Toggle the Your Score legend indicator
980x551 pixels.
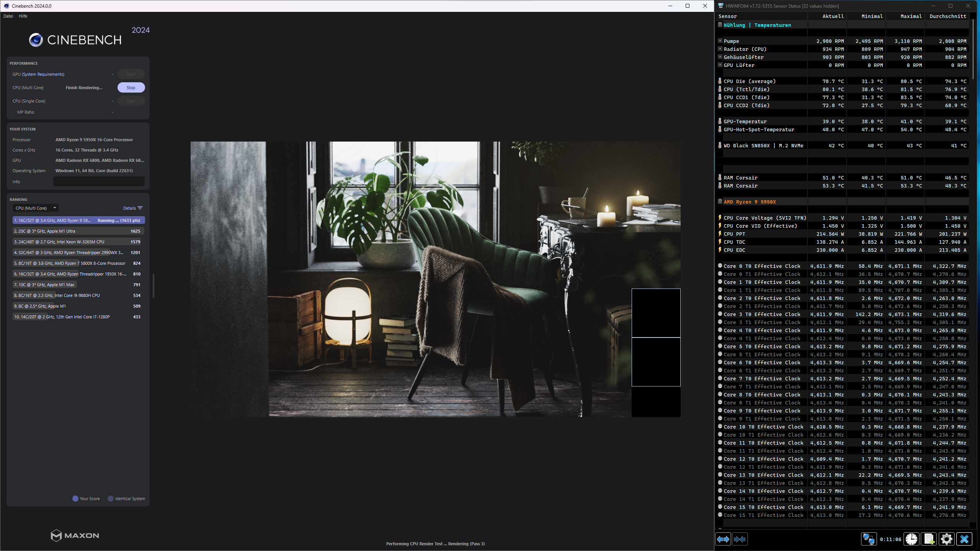[x=75, y=499]
